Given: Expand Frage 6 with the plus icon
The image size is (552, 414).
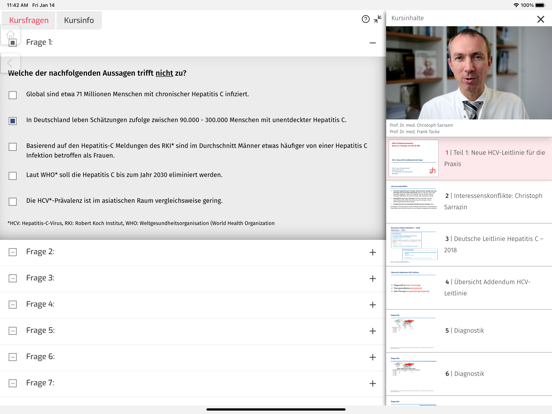Looking at the screenshot, I should click(x=372, y=357).
